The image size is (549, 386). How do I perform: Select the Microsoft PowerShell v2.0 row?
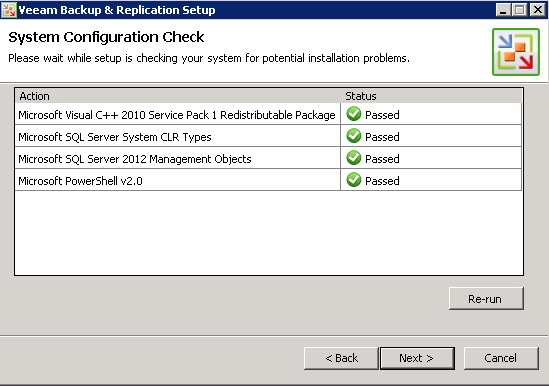click(x=268, y=180)
